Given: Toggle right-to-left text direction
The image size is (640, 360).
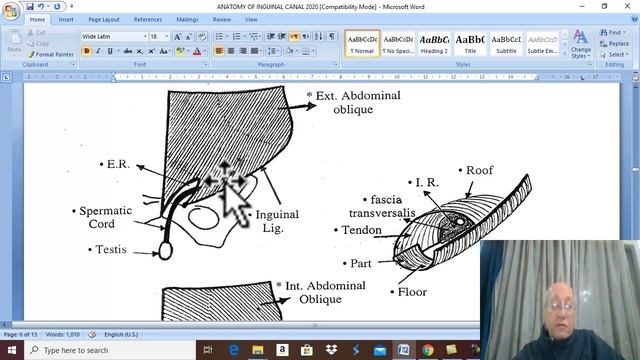Looking at the screenshot, I should tap(305, 37).
